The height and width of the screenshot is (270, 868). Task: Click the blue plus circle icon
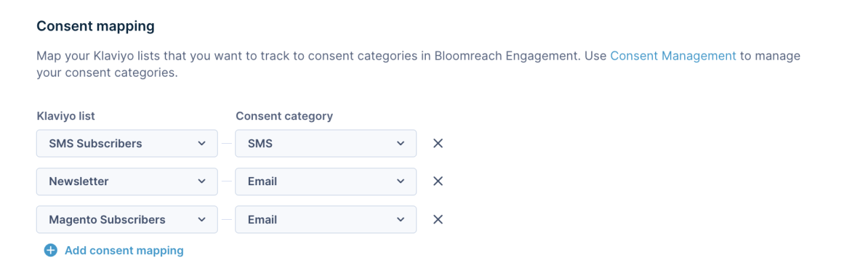click(x=51, y=250)
